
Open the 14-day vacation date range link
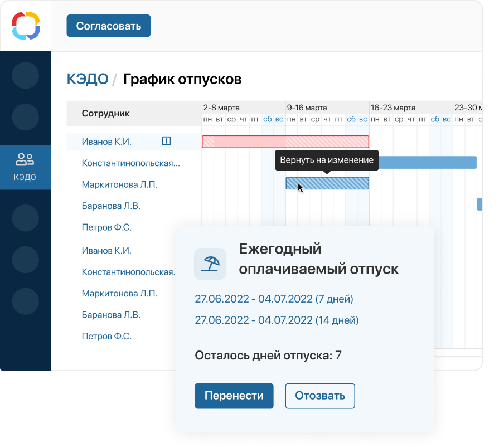click(276, 320)
